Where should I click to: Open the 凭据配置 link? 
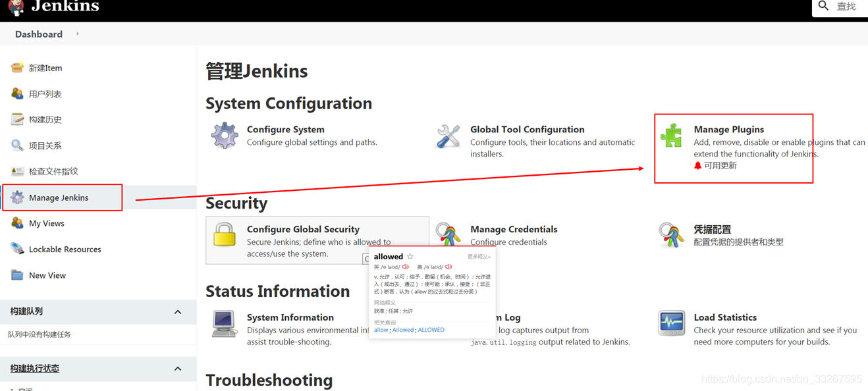pyautogui.click(x=713, y=229)
